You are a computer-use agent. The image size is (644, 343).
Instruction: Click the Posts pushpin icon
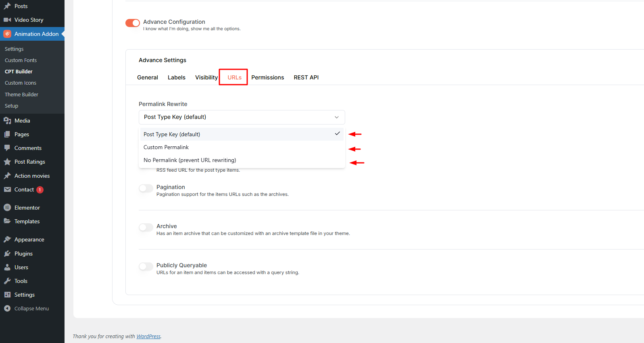[x=7, y=6]
